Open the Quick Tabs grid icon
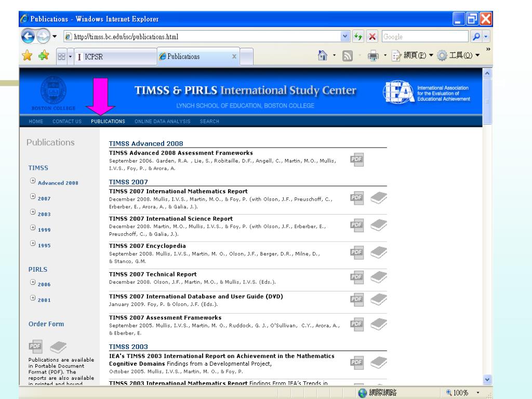532x399 pixels. [x=61, y=57]
